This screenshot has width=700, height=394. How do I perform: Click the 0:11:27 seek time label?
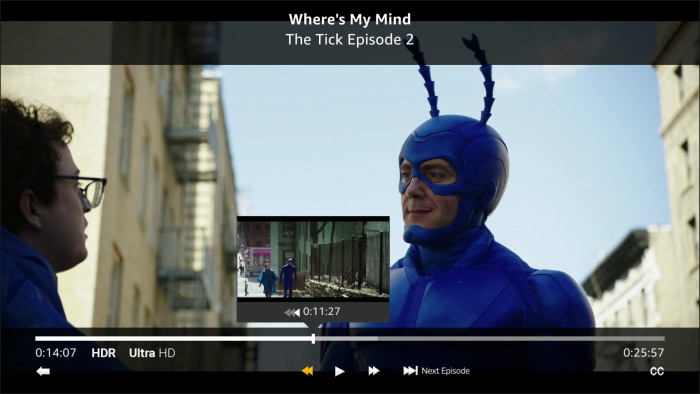point(321,311)
